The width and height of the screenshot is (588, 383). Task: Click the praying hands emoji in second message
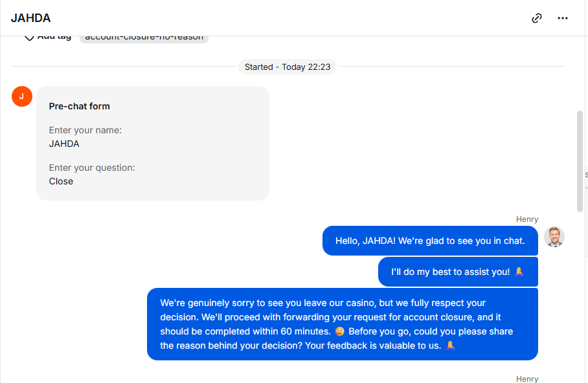pyautogui.click(x=519, y=272)
